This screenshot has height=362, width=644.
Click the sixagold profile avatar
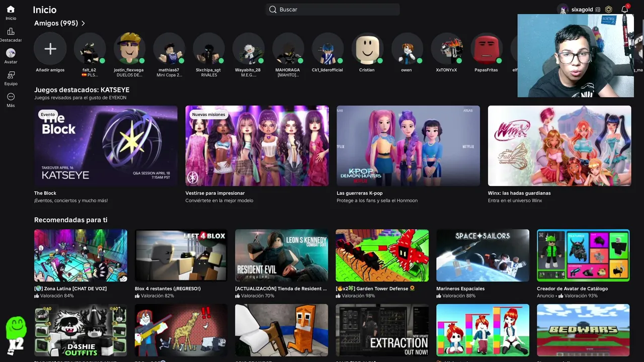563,10
